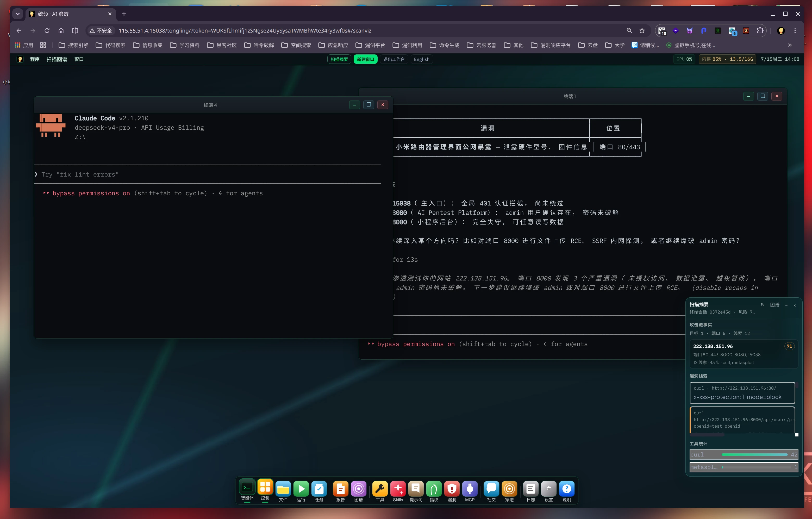Open the Skills dock icon

(x=398, y=489)
